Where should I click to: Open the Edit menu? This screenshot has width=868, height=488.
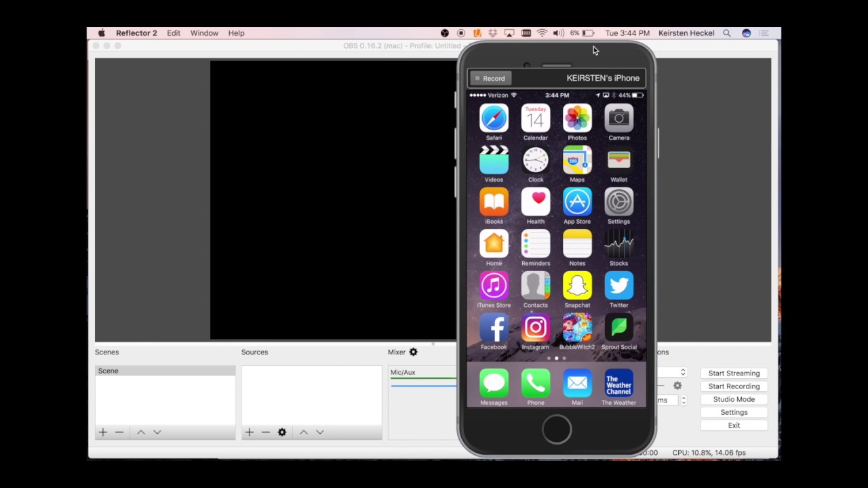pos(174,33)
